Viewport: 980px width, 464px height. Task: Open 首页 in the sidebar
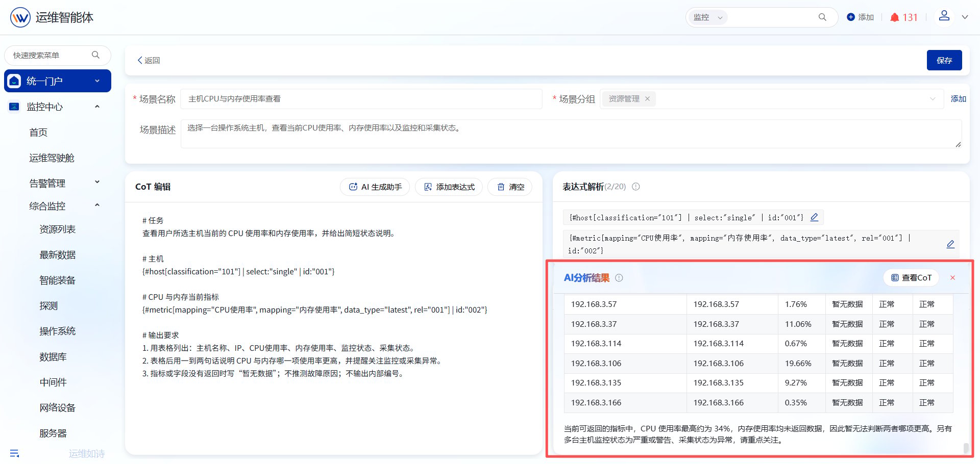pyautogui.click(x=38, y=133)
